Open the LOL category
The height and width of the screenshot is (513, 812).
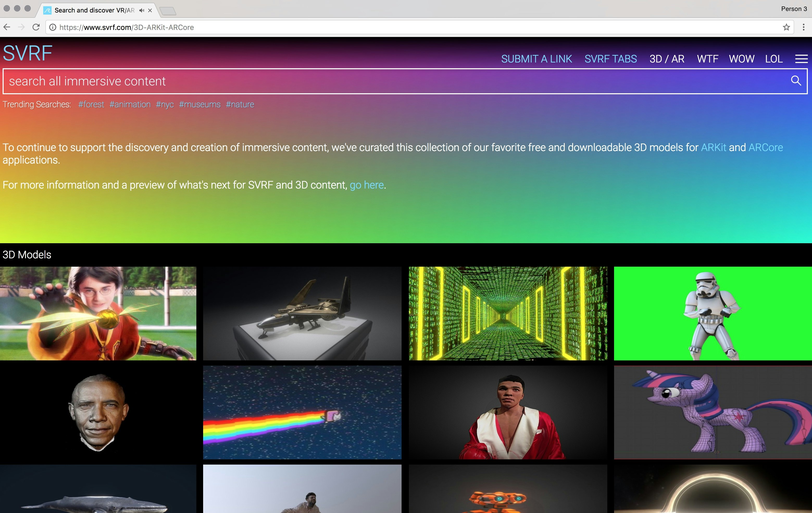[773, 59]
